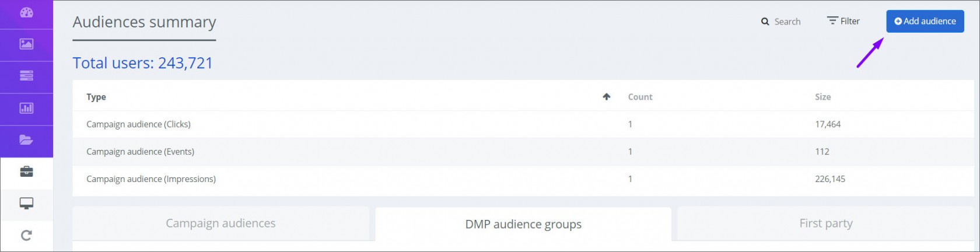The image size is (980, 252).
Task: Select the Campaign audience (Clicks) row
Action: pos(523,124)
